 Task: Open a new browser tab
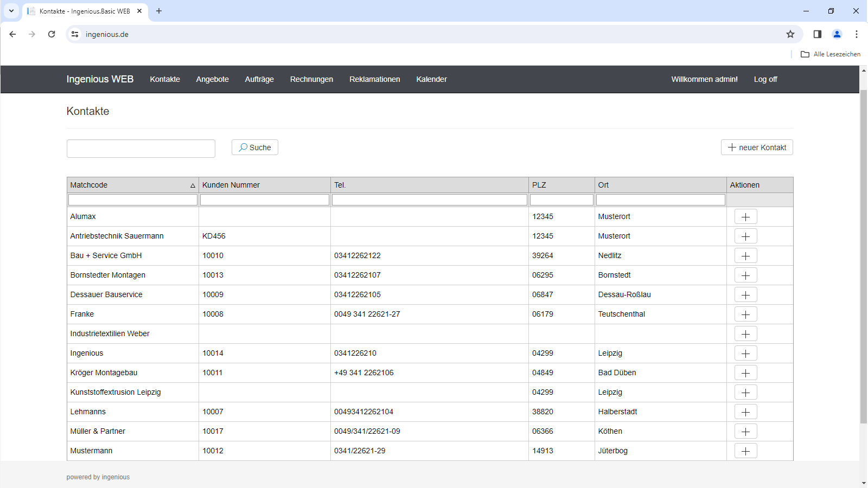pos(159,11)
